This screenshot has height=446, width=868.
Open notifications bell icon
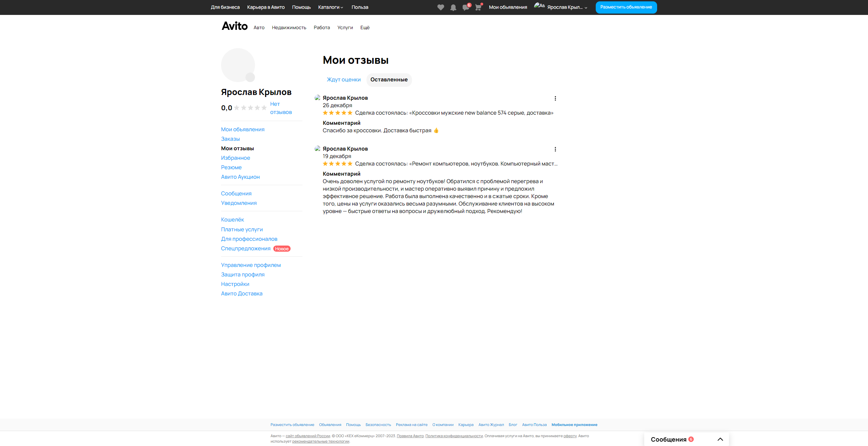[453, 7]
